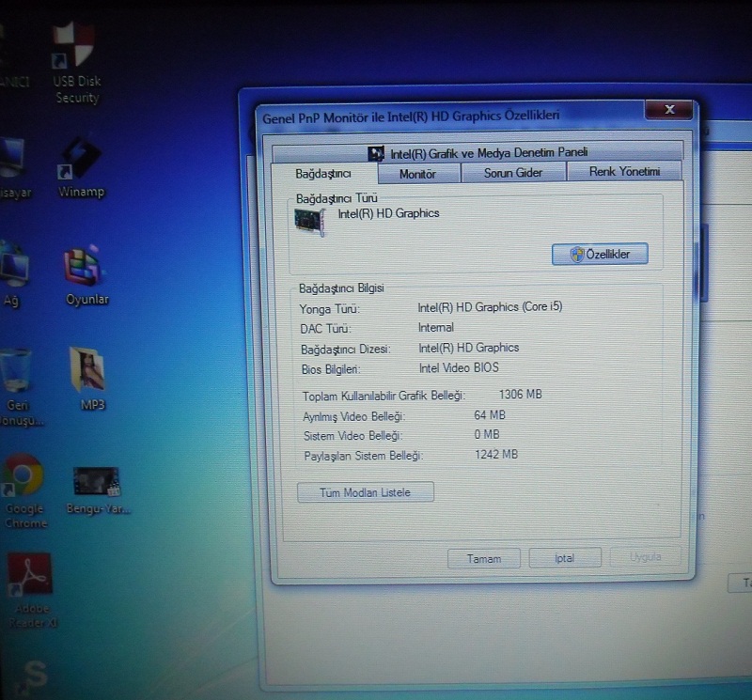Viewport: 752px width, 700px height.
Task: Click the '64 MB' dedicated video memory value
Action: pyautogui.click(x=490, y=414)
